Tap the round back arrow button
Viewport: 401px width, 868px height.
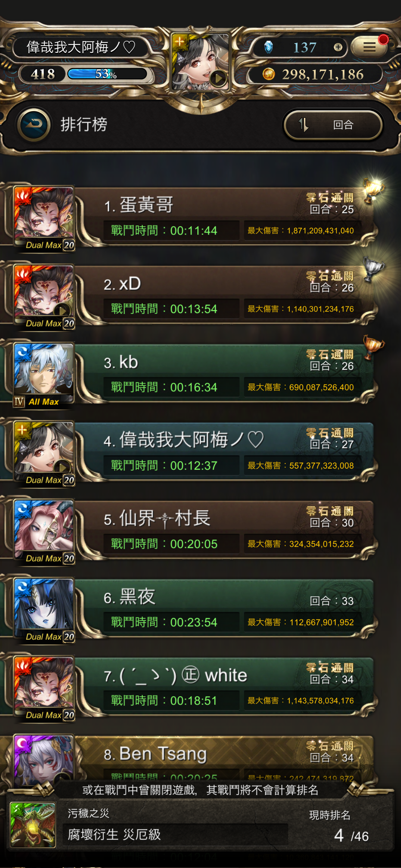coord(34,124)
